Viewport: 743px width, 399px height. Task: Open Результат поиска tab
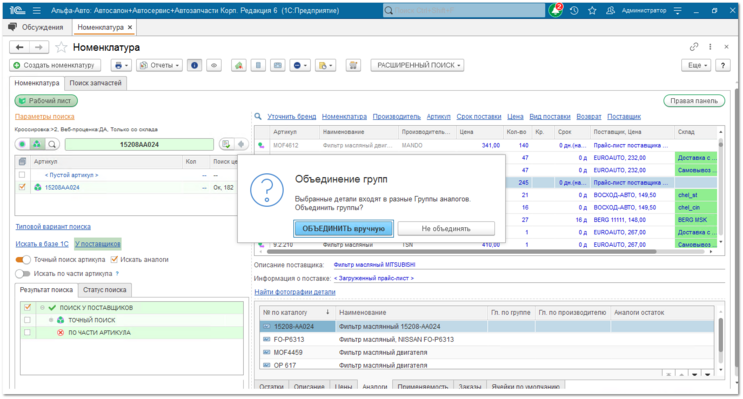coord(46,290)
